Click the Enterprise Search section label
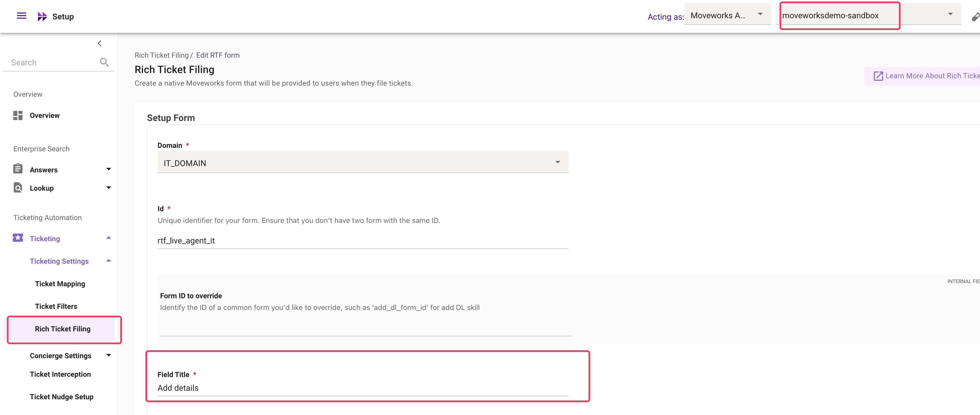Screen dimensions: 980x415 (41, 149)
